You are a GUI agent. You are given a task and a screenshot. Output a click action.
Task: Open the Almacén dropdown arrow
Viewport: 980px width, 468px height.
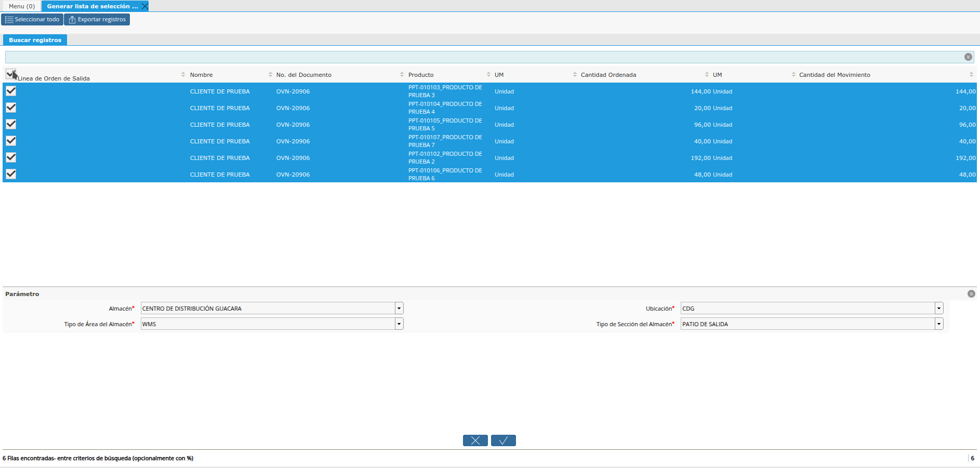399,309
